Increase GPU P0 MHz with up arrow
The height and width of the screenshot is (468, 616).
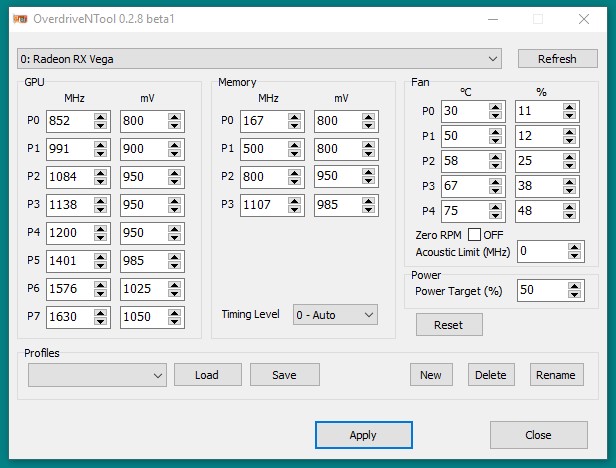pyautogui.click(x=100, y=117)
